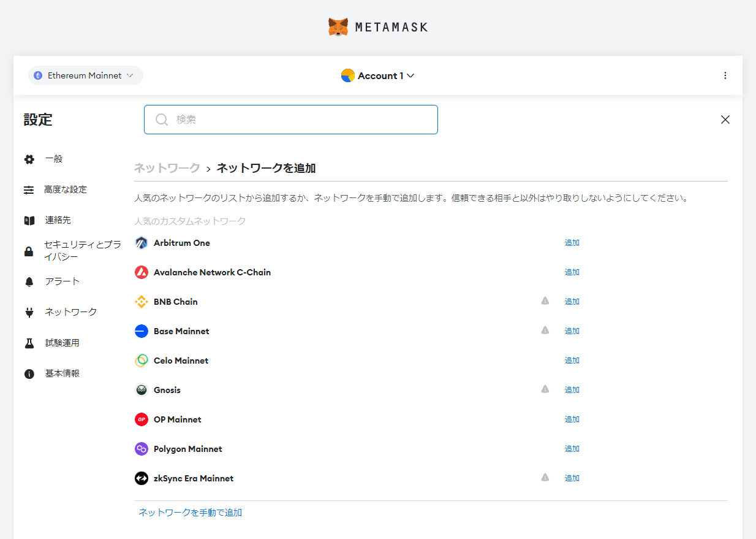Close the settings page with X
This screenshot has height=539, width=756.
click(x=725, y=120)
